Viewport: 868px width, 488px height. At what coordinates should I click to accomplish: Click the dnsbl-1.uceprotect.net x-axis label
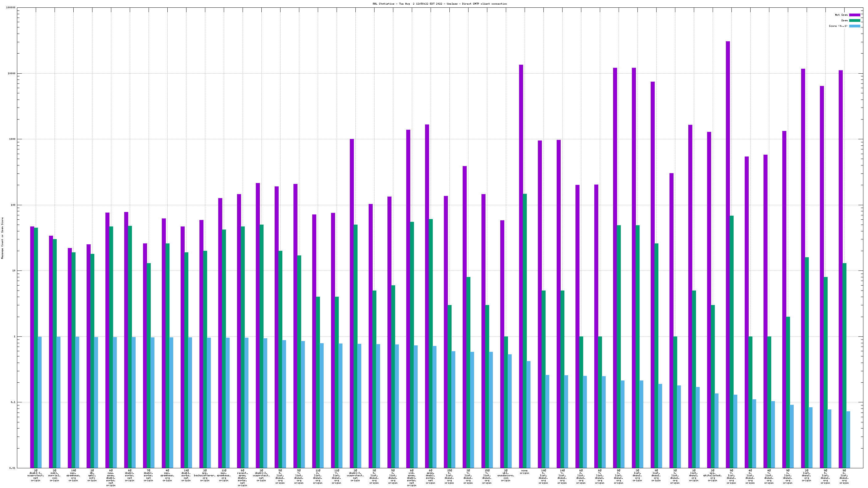click(x=36, y=475)
